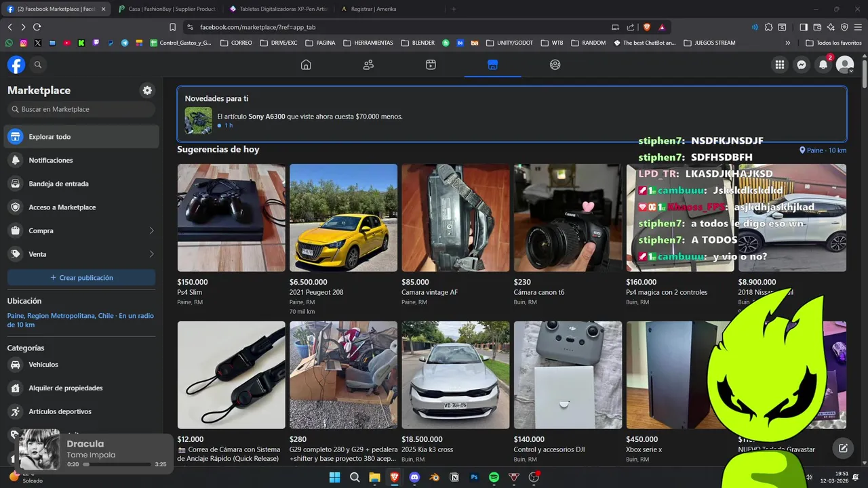Viewport: 868px width, 488px height.
Task: Open Marketplace settings gear
Action: click(147, 90)
